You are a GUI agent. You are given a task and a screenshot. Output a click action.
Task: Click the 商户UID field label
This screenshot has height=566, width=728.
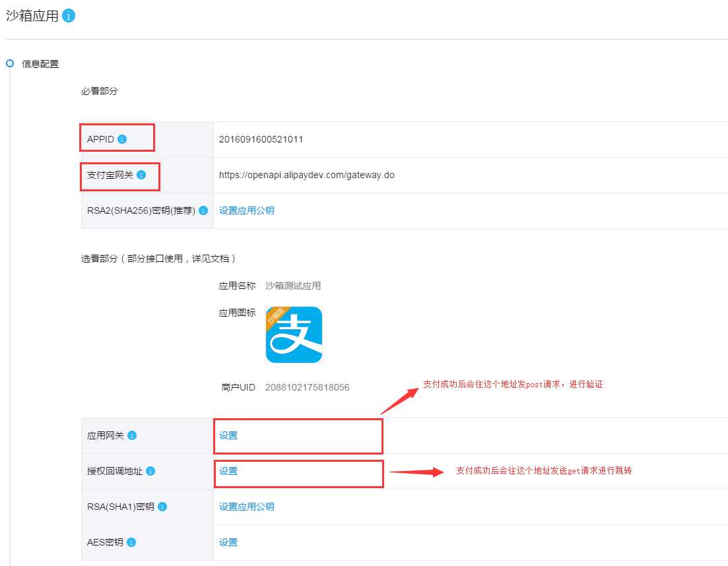point(238,387)
